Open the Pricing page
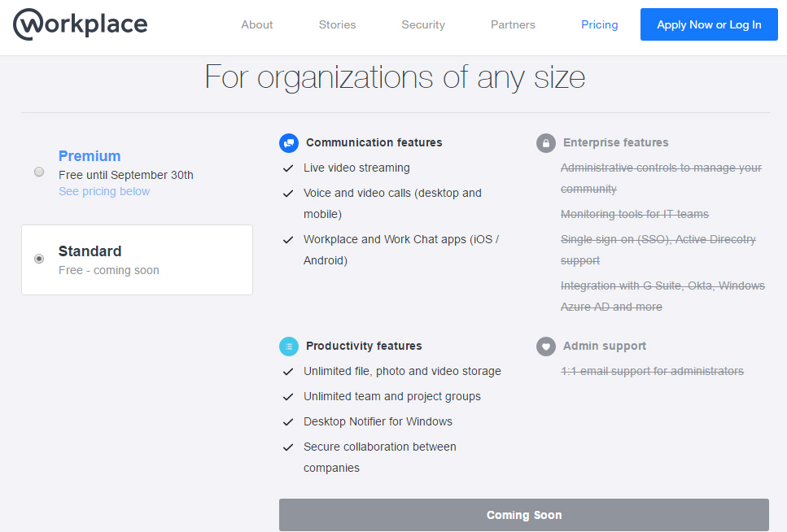 599,24
